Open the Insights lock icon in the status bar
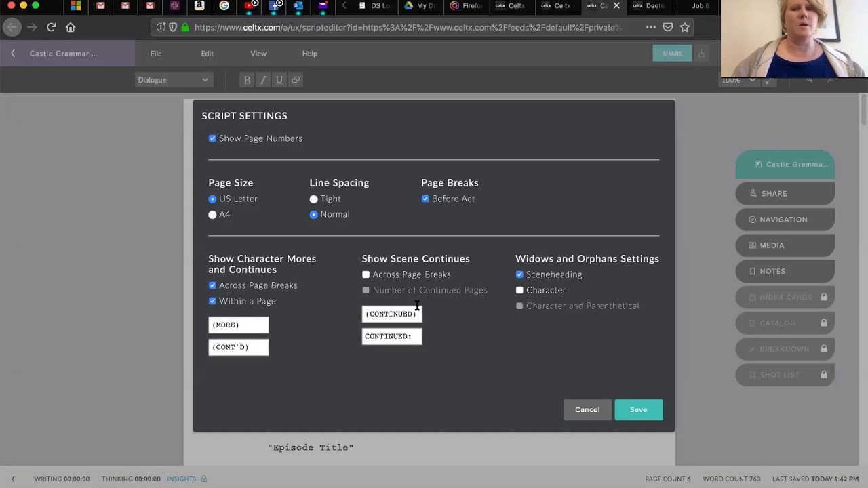Viewport: 868px width, 488px height. [x=203, y=479]
